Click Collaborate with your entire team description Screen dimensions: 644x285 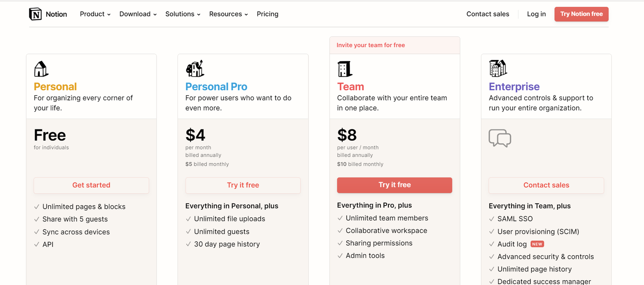tap(392, 103)
